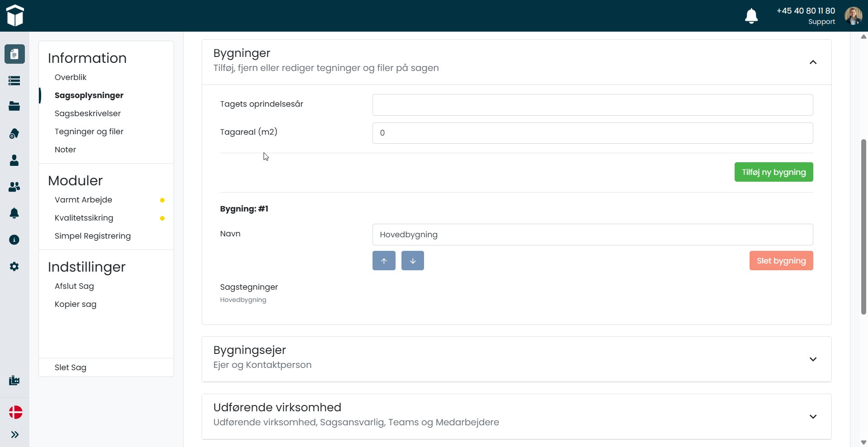Collapse the Bygninger section
Image resolution: width=868 pixels, height=447 pixels.
pyautogui.click(x=813, y=62)
